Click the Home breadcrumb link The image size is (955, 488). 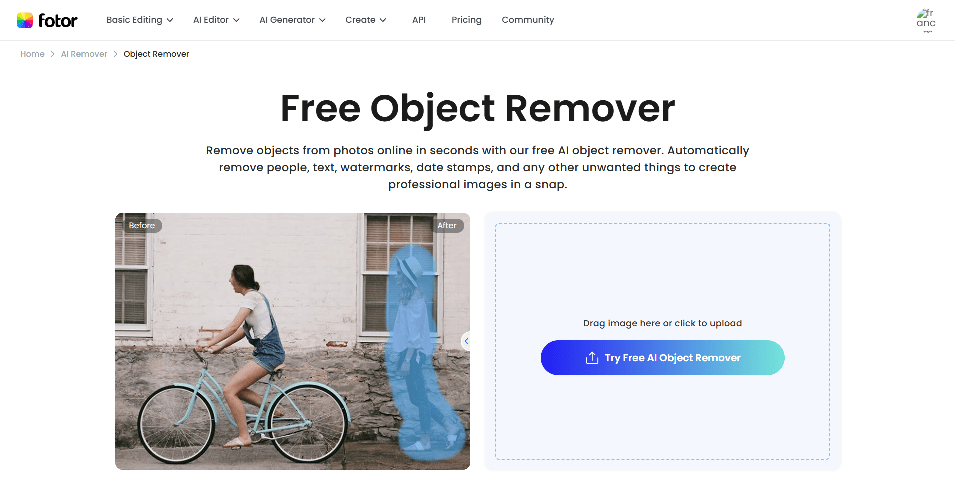[x=32, y=54]
